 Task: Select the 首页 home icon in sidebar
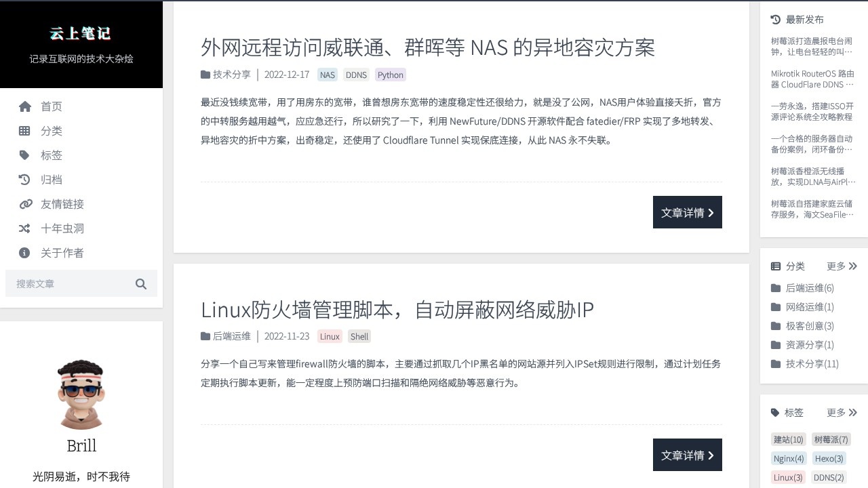pos(25,106)
